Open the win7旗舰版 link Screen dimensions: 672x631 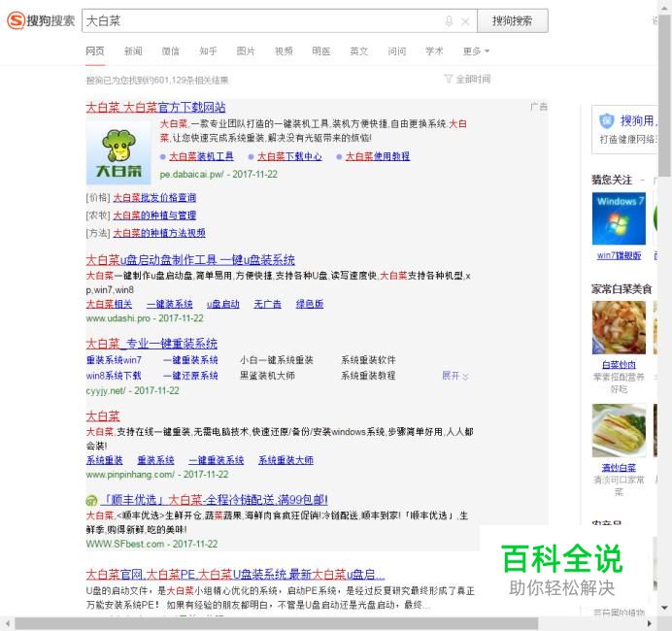[x=619, y=255]
